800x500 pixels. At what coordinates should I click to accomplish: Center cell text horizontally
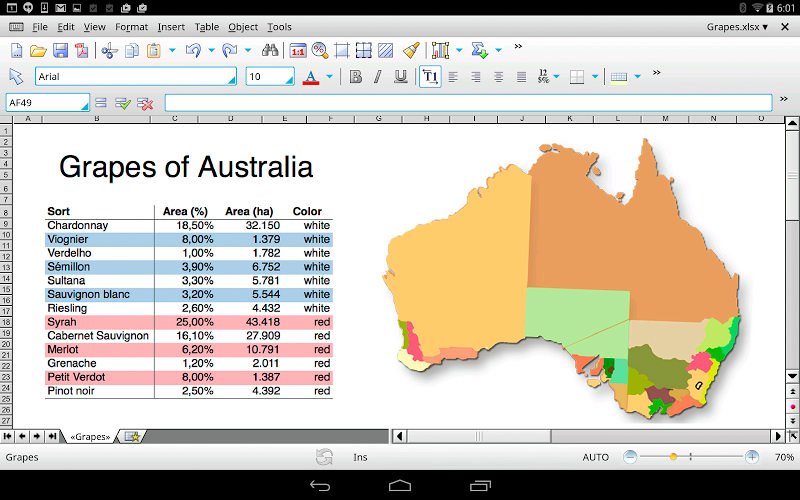(x=498, y=77)
